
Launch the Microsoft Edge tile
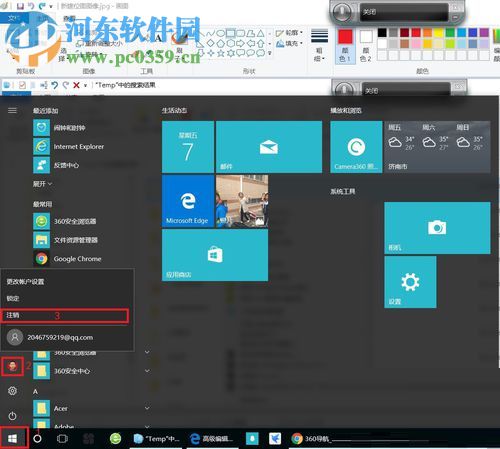pyautogui.click(x=188, y=201)
